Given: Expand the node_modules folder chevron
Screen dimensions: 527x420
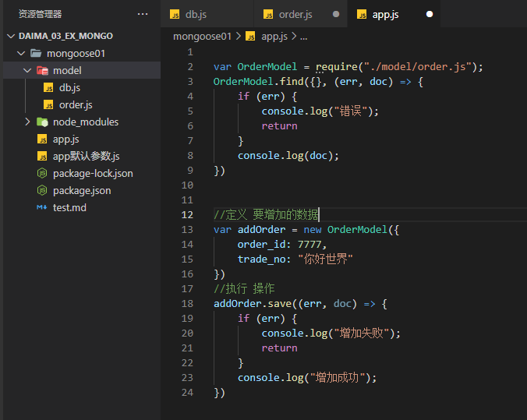Looking at the screenshot, I should coord(27,122).
